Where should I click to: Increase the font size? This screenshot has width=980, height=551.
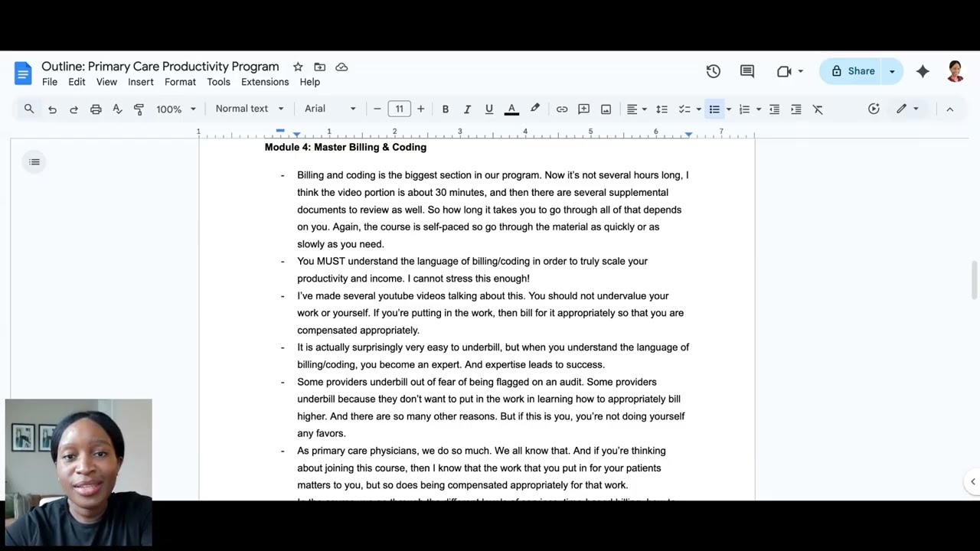point(420,109)
